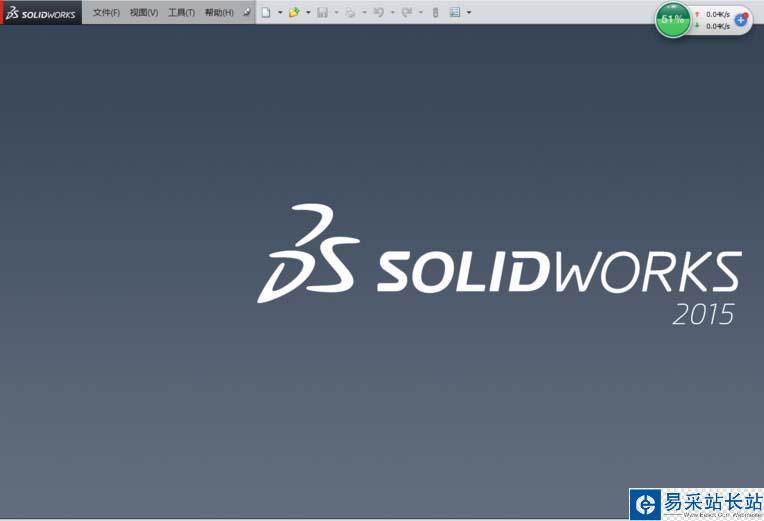Click the SolidWorks logo in title bar
The image size is (764, 521).
click(x=41, y=13)
